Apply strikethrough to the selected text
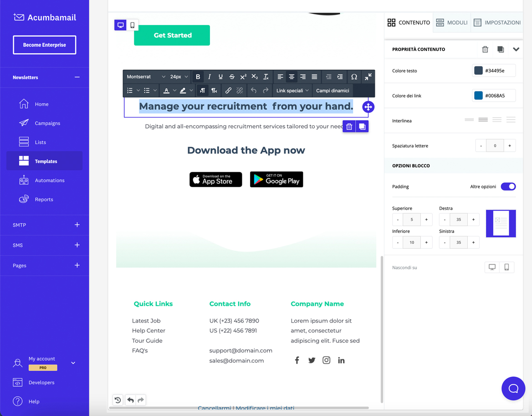 click(232, 77)
